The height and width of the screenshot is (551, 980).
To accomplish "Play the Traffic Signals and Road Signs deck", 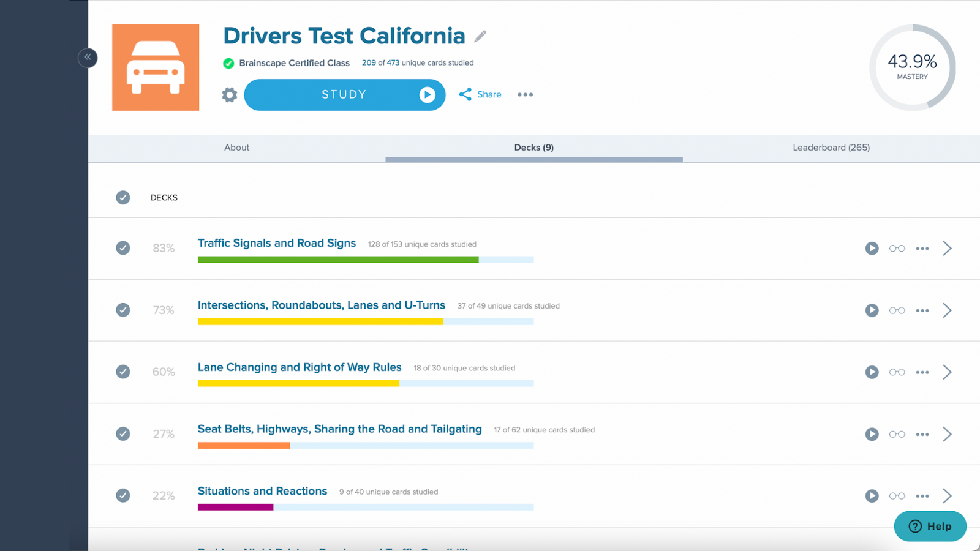I will (x=872, y=249).
